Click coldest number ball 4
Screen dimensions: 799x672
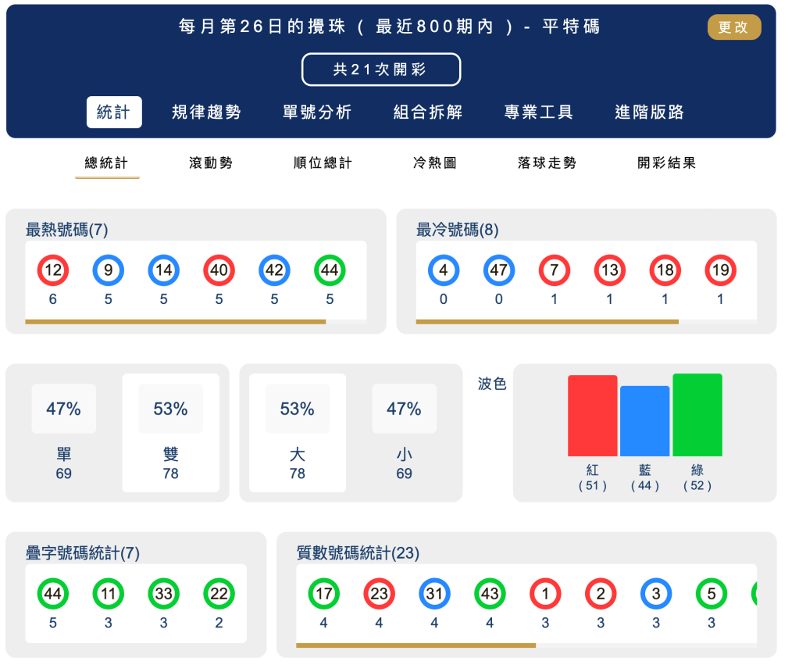pos(443,270)
